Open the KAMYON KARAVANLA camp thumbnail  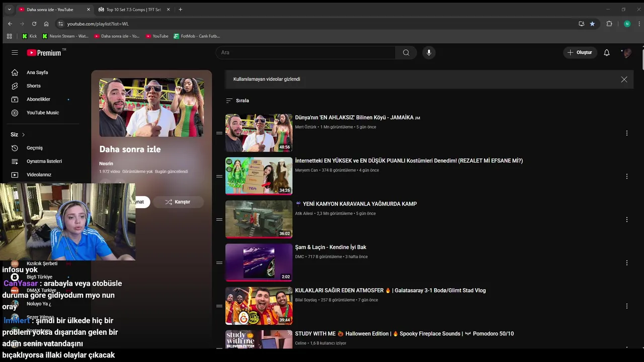coord(259,219)
